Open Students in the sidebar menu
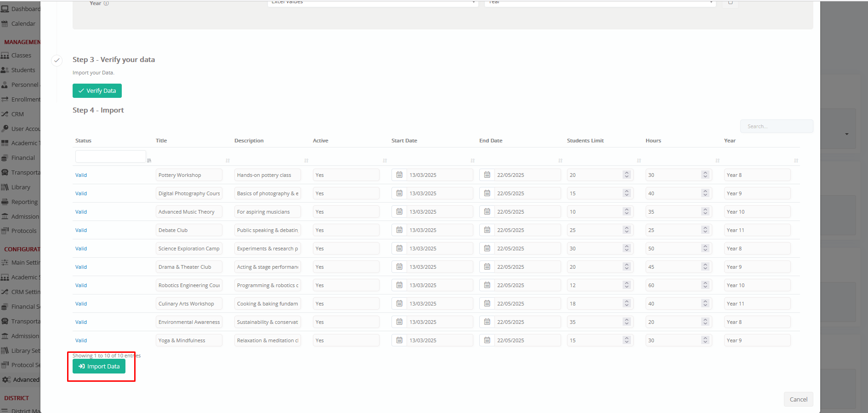Image resolution: width=868 pixels, height=413 pixels. point(23,70)
